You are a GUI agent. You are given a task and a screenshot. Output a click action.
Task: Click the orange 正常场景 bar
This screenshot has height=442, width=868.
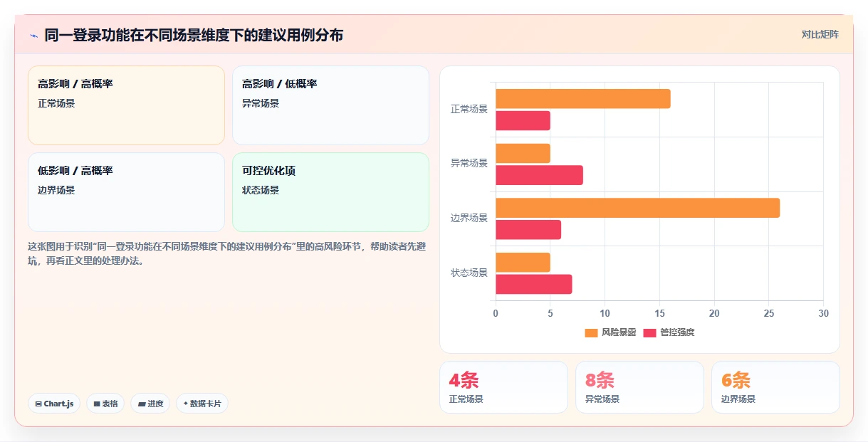[583, 99]
